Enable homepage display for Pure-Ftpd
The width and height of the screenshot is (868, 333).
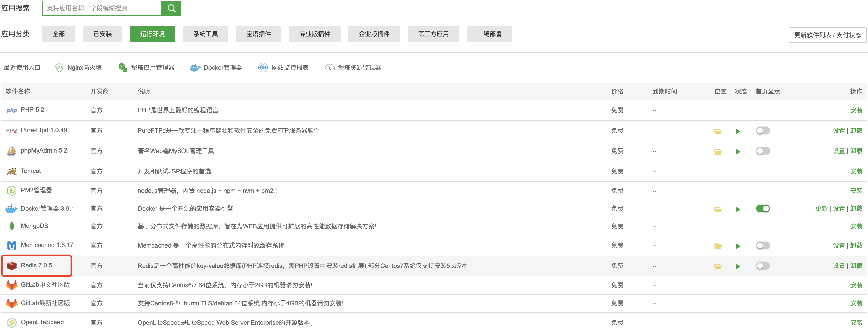coord(763,131)
